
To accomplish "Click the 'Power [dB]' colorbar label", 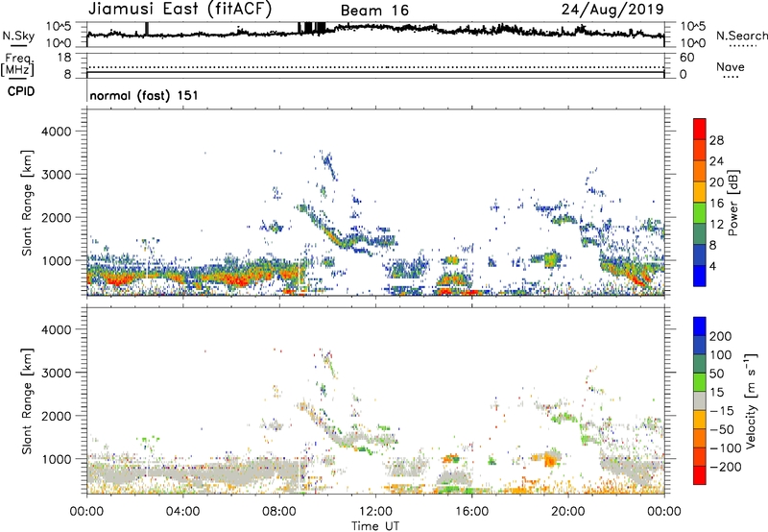I will pyautogui.click(x=732, y=203).
